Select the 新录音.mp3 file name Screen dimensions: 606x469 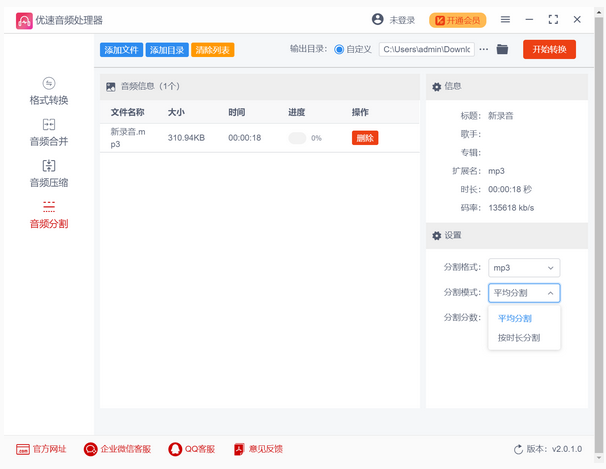click(x=128, y=138)
